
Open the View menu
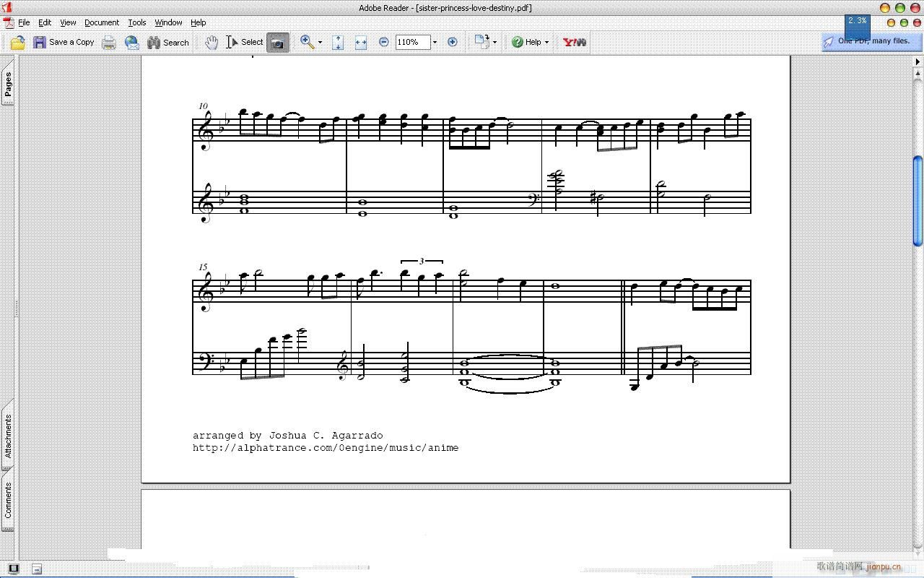click(x=68, y=22)
